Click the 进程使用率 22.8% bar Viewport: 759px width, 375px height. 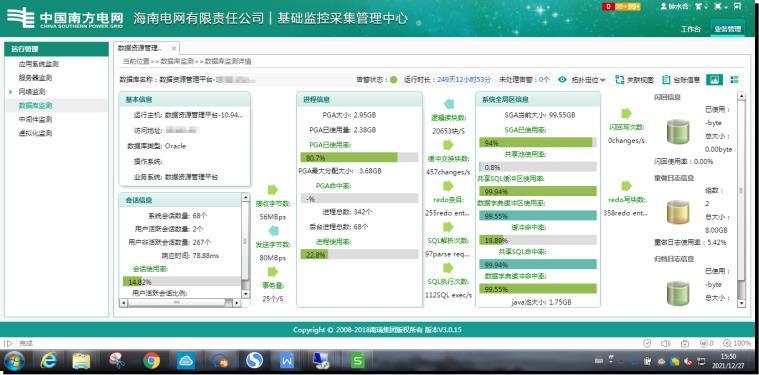359,254
